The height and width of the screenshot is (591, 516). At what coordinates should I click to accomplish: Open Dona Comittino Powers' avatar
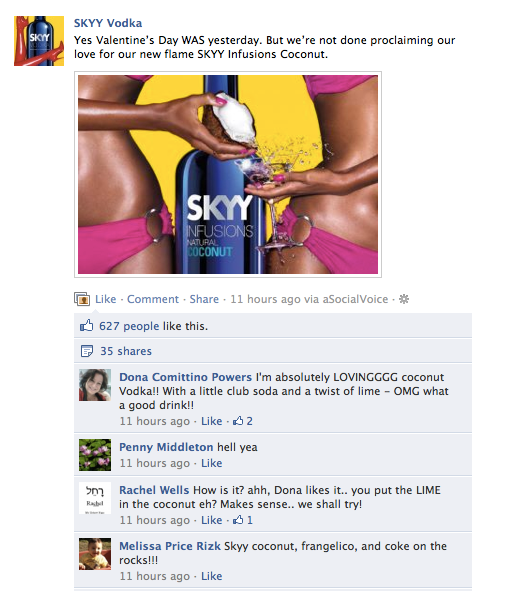coord(95,385)
